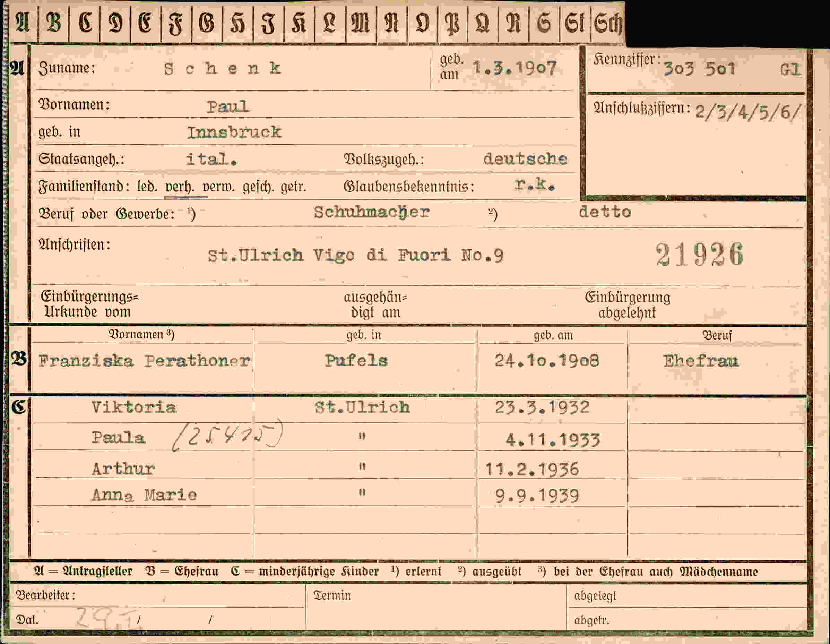Click the wife's birth date '24.10.1908'

pos(546,360)
